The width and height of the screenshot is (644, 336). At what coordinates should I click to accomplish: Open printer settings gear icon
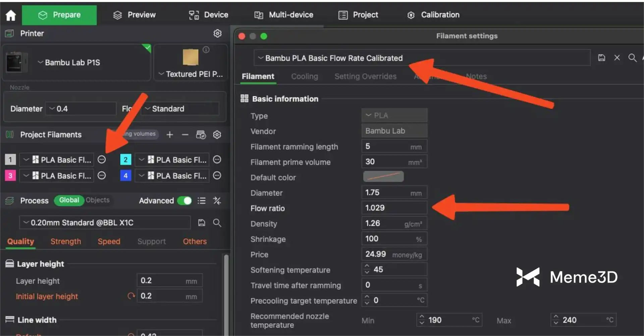217,34
